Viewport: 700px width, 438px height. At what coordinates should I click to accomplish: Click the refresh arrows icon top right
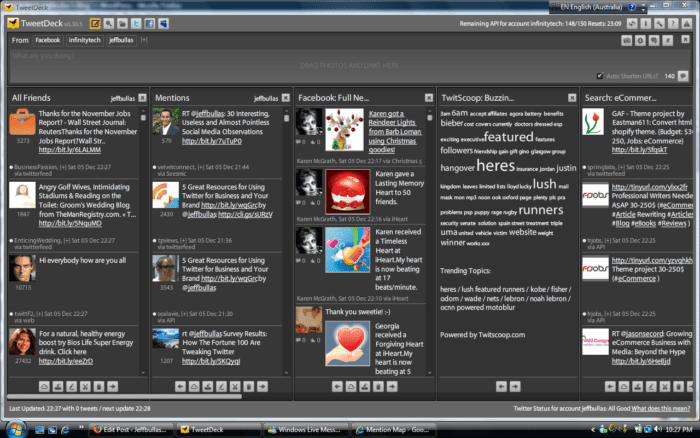coord(632,24)
